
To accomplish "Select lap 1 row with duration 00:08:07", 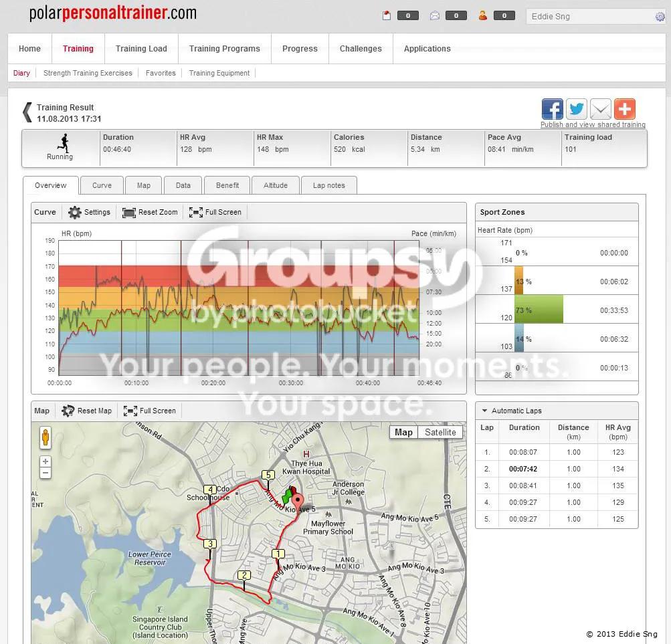I will tap(557, 452).
